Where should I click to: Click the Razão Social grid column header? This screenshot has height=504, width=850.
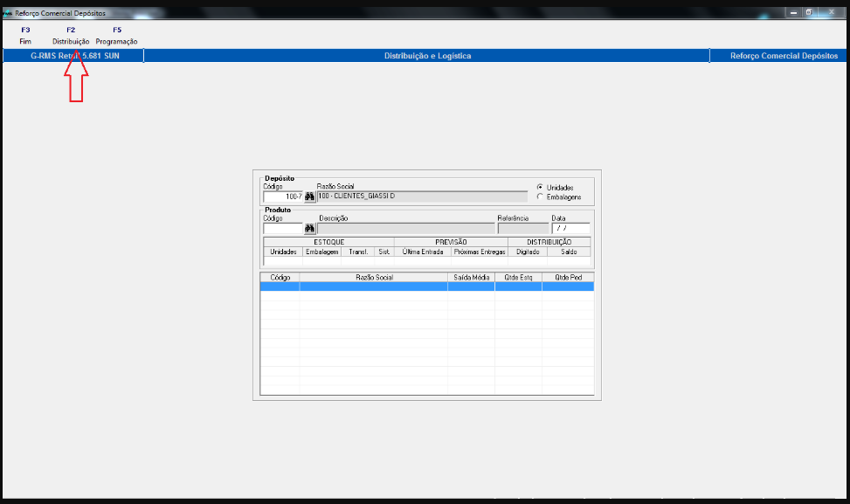(374, 277)
